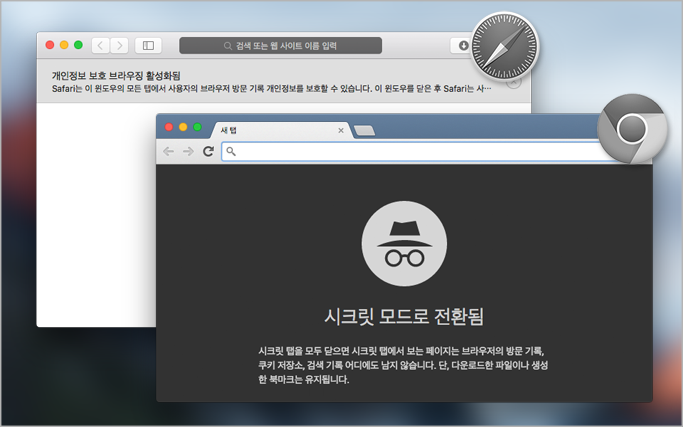This screenshot has height=427, width=683.
Task: Click the magnifier icon in Chrome's omnibox
Action: 231,151
